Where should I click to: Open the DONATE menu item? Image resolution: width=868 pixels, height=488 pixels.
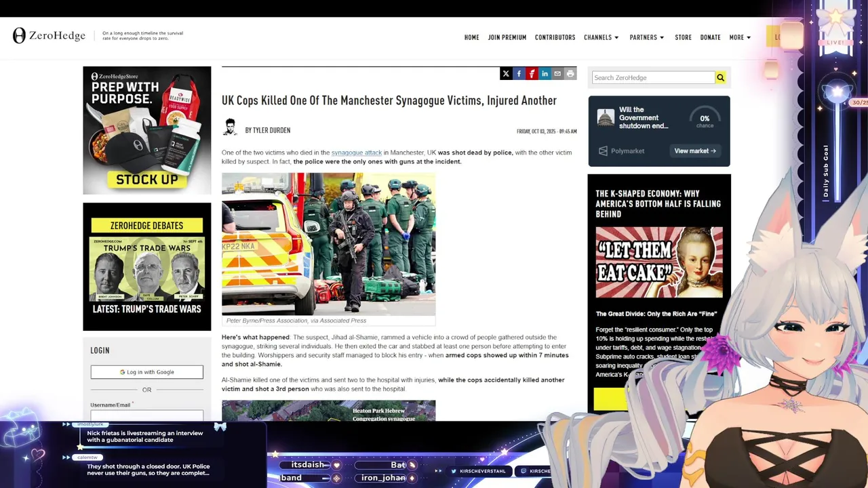[710, 37]
